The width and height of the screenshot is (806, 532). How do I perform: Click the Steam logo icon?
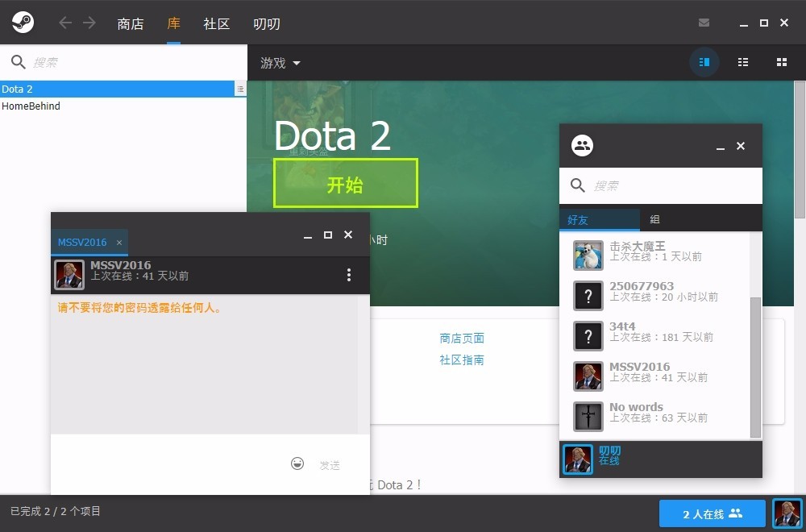click(x=23, y=23)
